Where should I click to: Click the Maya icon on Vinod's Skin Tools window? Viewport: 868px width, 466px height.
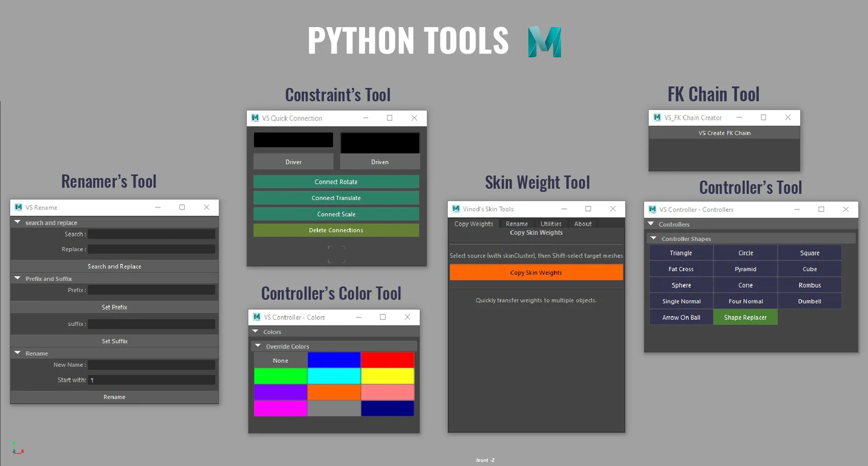(455, 209)
